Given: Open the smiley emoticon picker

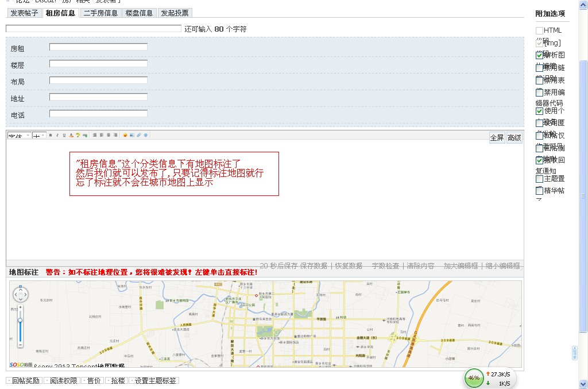Looking at the screenshot, I should (125, 135).
